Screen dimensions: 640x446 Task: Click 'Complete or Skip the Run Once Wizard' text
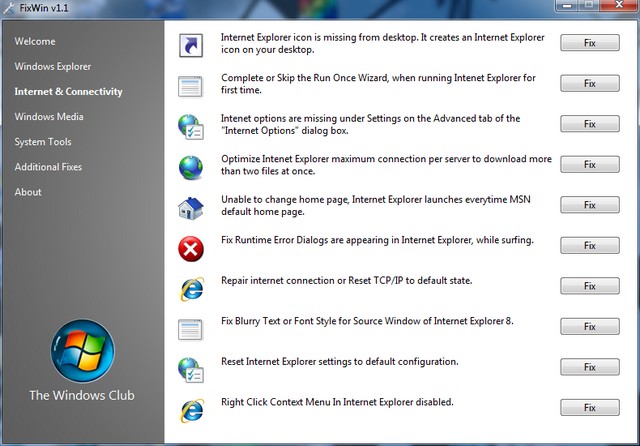pyautogui.click(x=378, y=84)
